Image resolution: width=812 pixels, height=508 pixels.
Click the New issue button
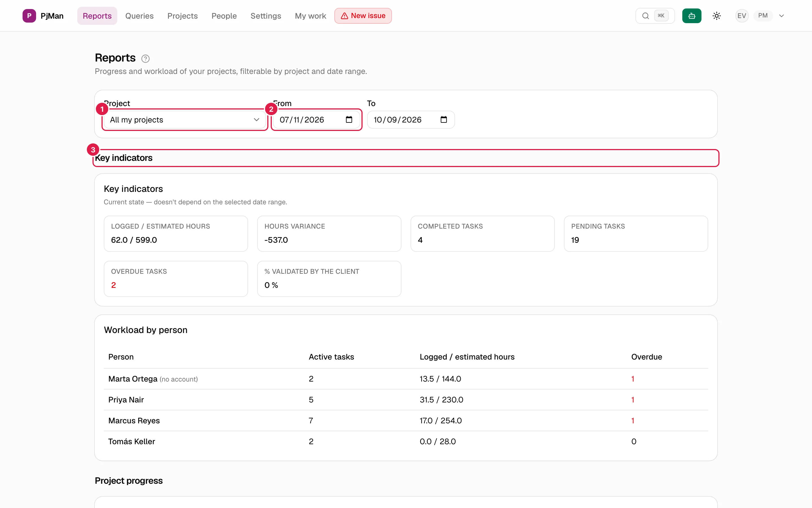click(x=363, y=16)
